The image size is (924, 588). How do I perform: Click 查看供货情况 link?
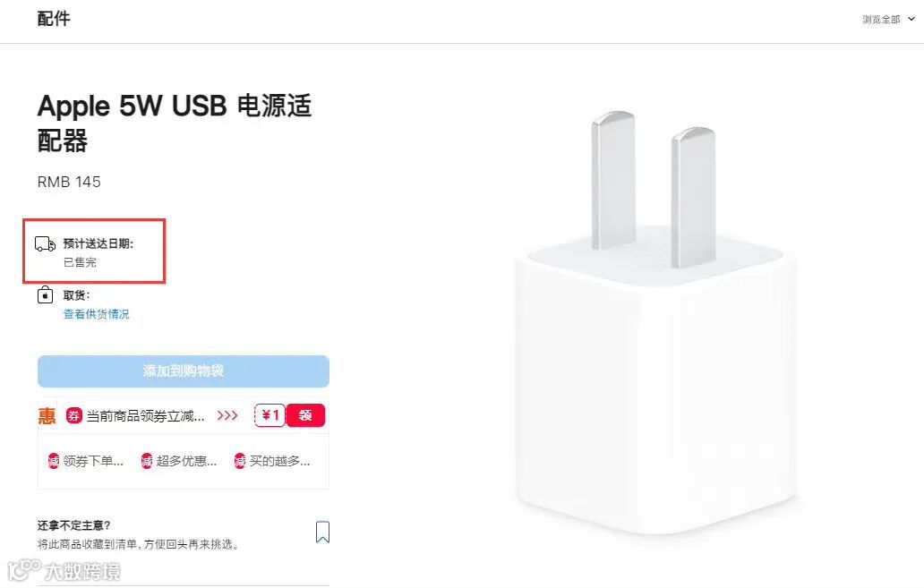point(96,314)
